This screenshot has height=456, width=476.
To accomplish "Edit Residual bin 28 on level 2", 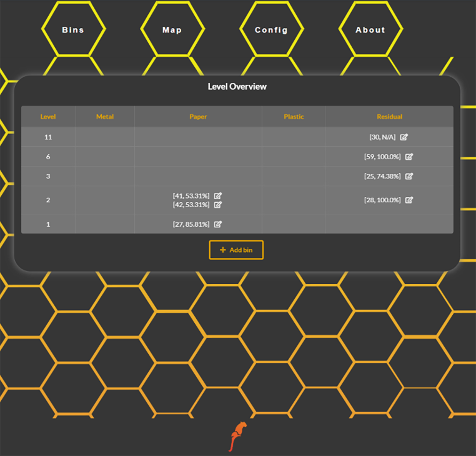I will point(409,200).
